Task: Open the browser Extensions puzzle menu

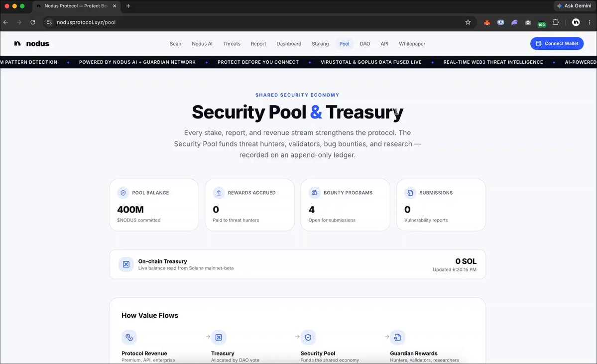Action: [556, 22]
